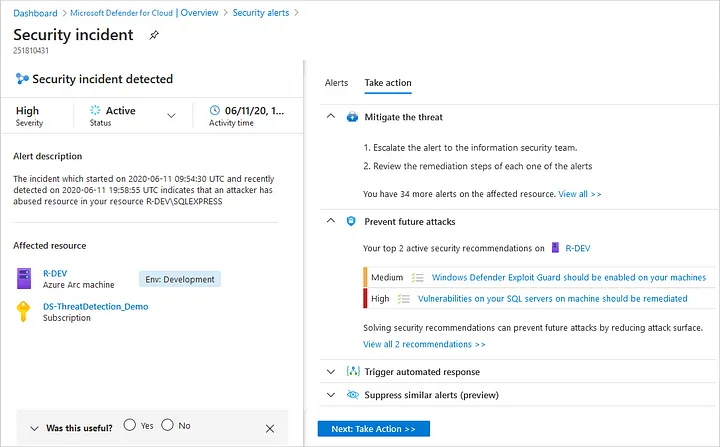Click the Env: Development tag
Image resolution: width=720 pixels, height=447 pixels.
tap(180, 279)
